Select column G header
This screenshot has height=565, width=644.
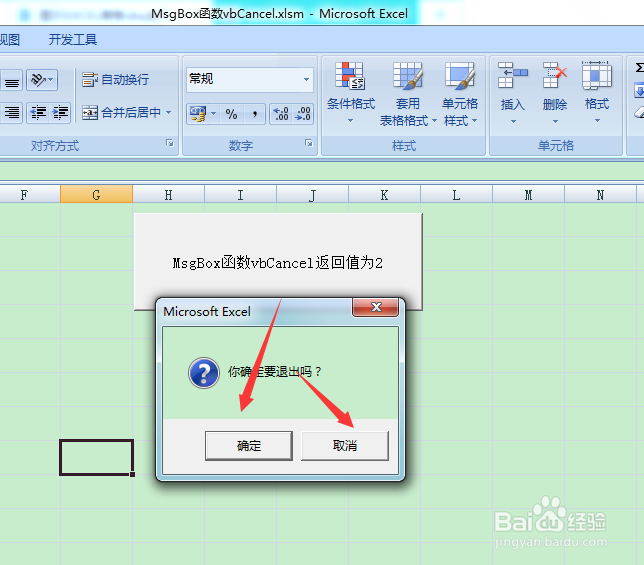tap(96, 194)
